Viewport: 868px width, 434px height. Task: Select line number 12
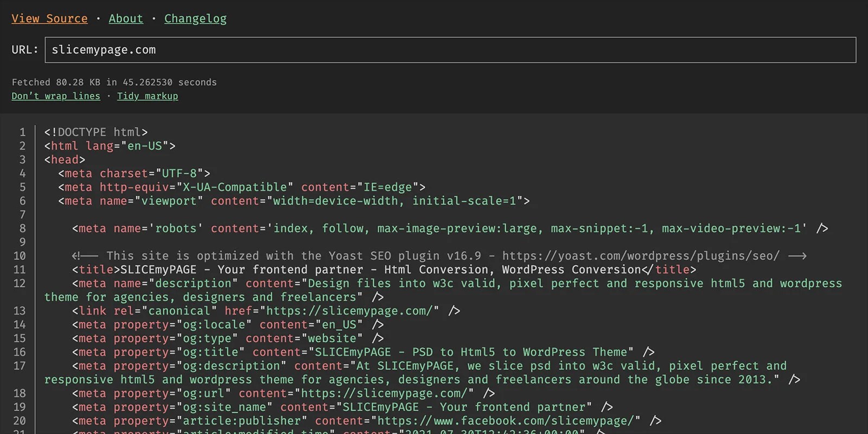(x=19, y=283)
